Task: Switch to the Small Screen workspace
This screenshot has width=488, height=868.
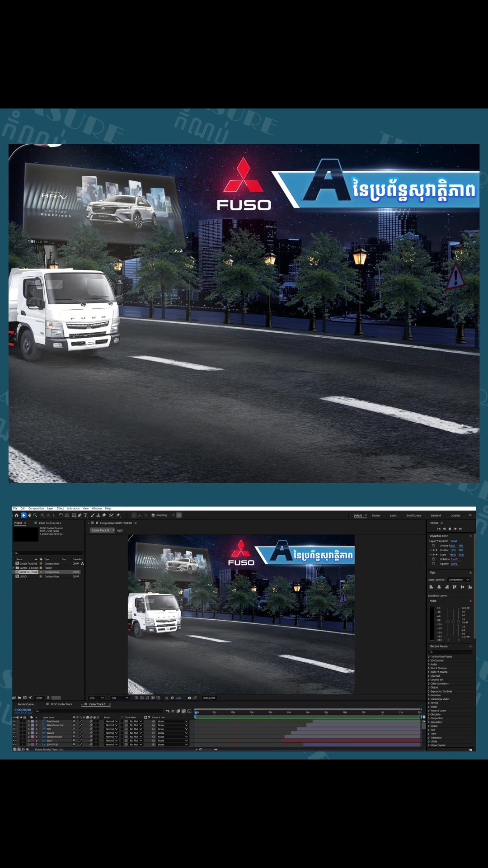Action: (x=413, y=515)
